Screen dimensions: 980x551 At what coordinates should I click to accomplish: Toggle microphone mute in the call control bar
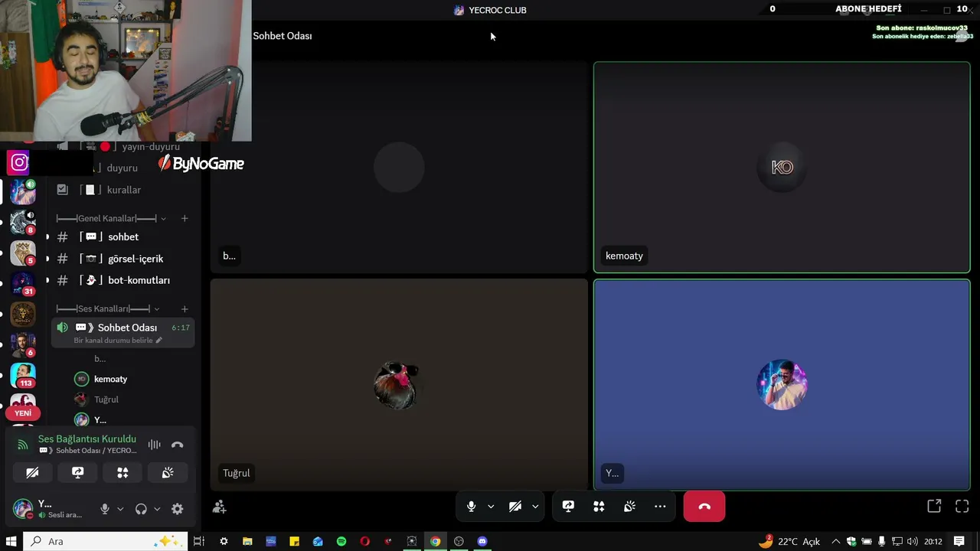(472, 507)
